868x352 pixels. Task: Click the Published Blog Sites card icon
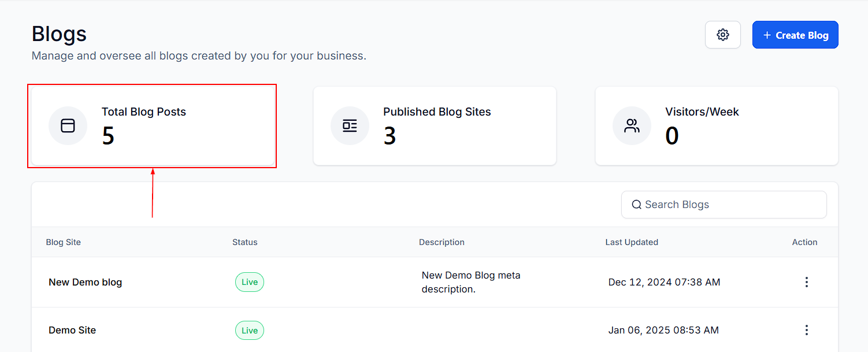[x=350, y=125]
